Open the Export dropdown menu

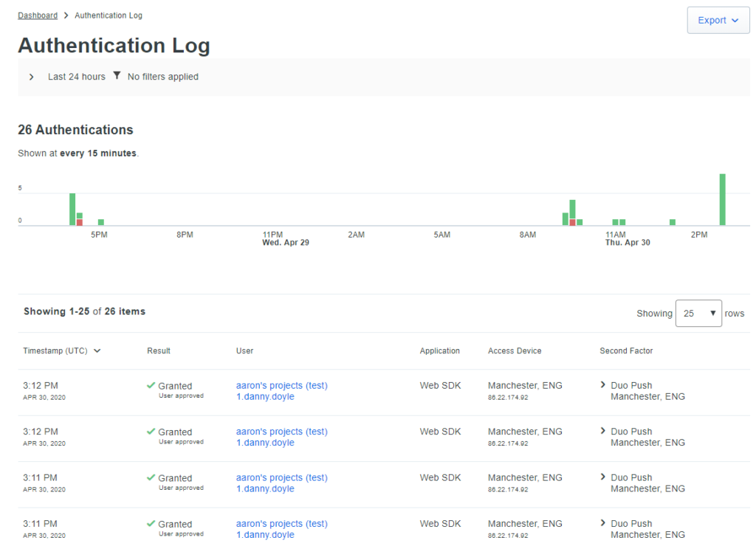[718, 20]
